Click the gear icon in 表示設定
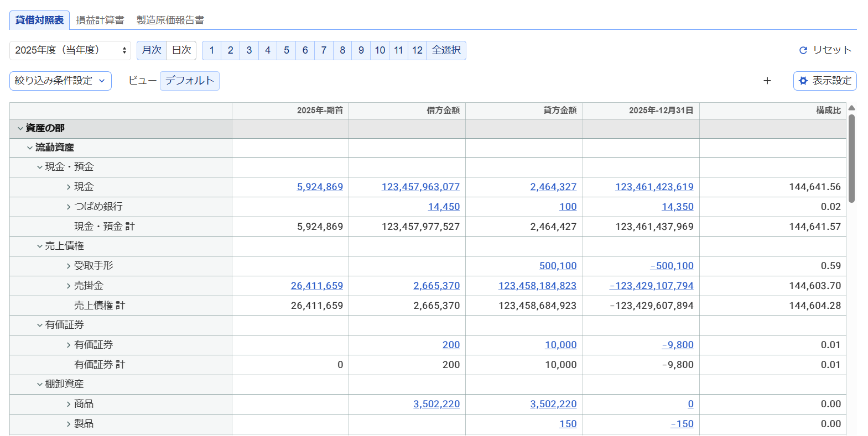 click(x=803, y=81)
